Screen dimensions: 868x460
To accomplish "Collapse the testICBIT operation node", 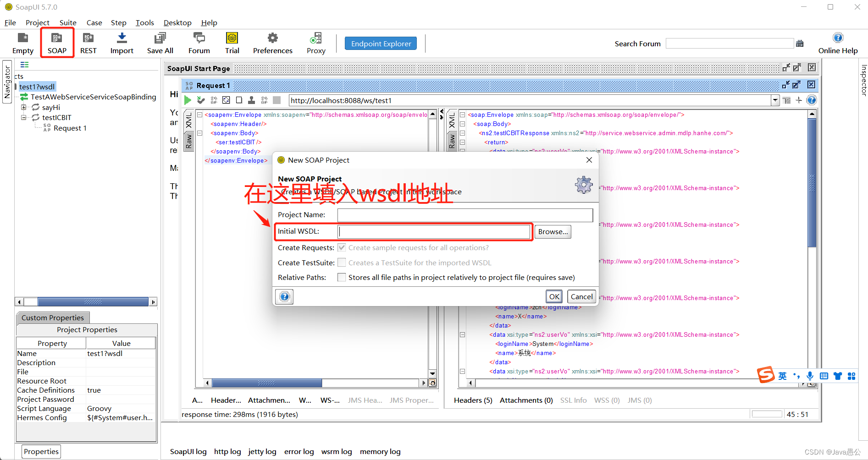I will tap(23, 117).
